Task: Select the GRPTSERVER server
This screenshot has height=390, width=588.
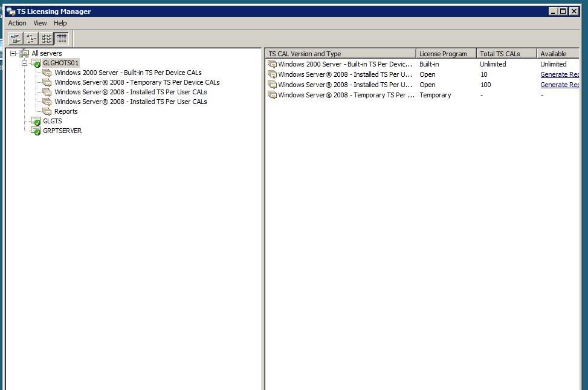Action: (62, 131)
